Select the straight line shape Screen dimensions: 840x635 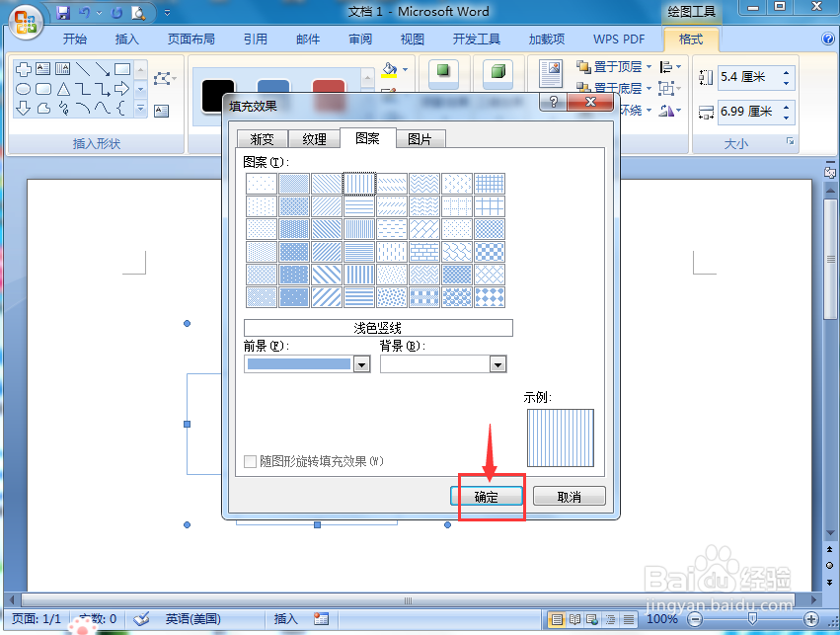coord(83,68)
